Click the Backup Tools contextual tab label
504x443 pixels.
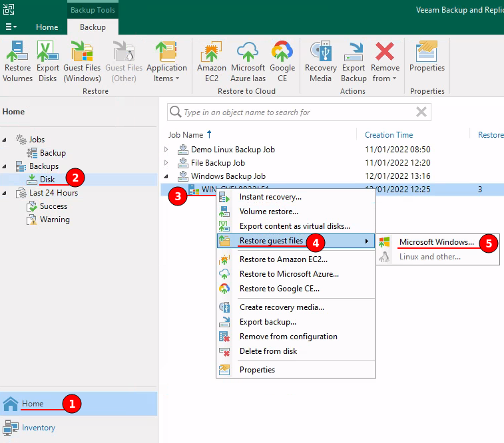93,10
